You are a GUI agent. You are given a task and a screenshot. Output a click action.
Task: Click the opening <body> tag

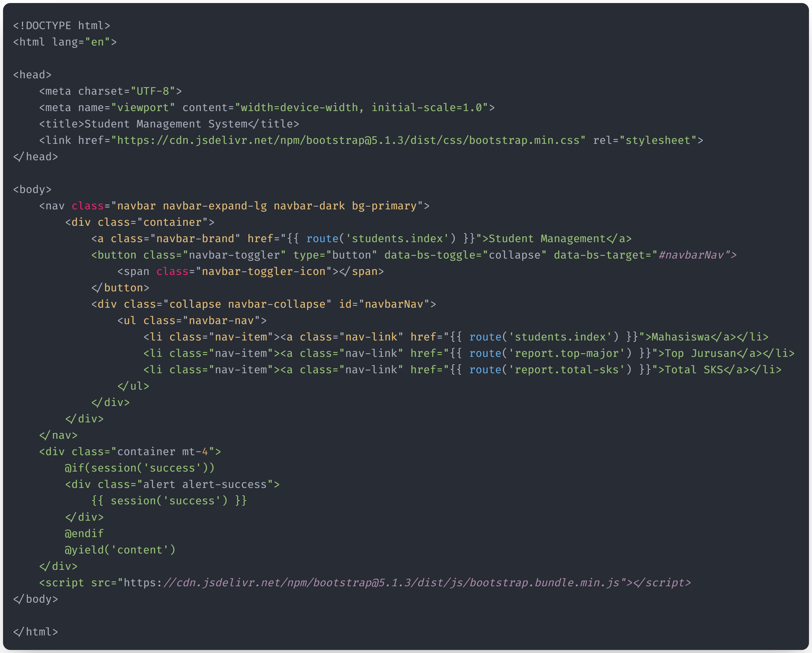(32, 189)
